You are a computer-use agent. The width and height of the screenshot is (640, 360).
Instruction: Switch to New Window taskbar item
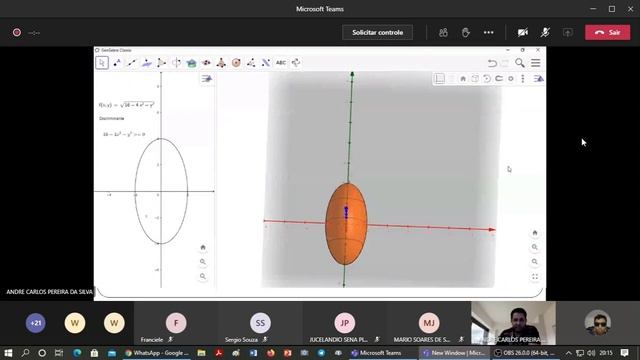pos(453,353)
